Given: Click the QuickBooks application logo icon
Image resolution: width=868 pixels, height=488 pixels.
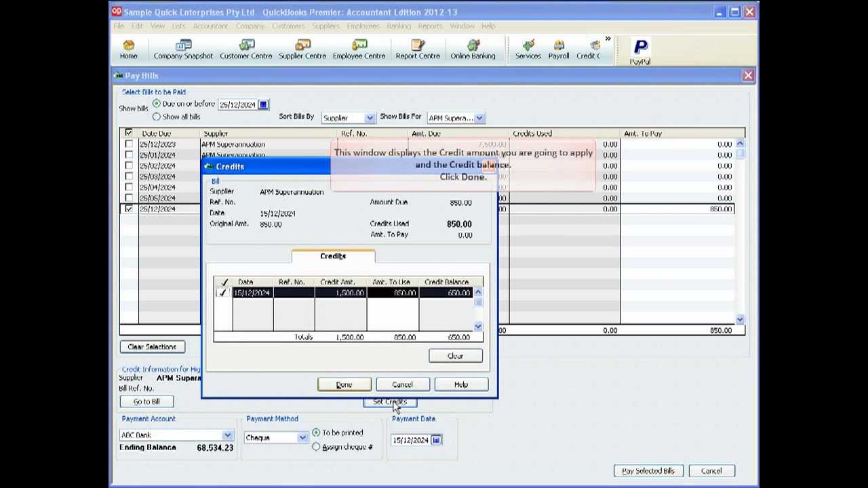Looking at the screenshot, I should (117, 12).
